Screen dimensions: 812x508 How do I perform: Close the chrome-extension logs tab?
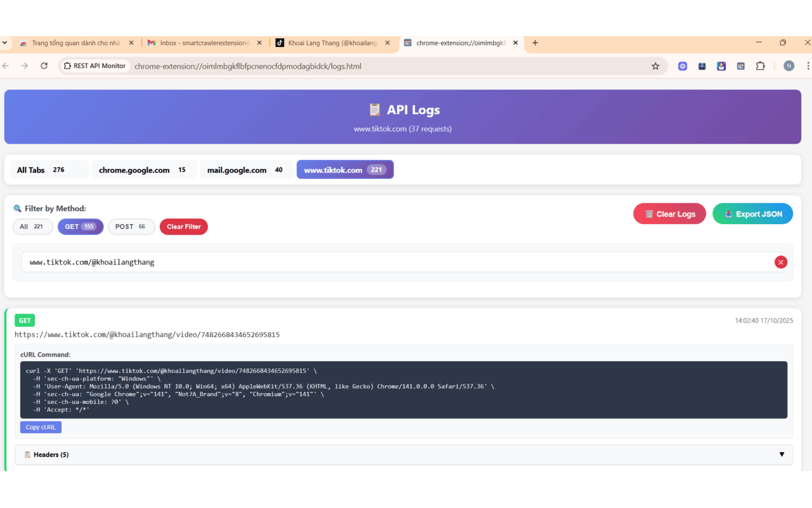(x=516, y=43)
